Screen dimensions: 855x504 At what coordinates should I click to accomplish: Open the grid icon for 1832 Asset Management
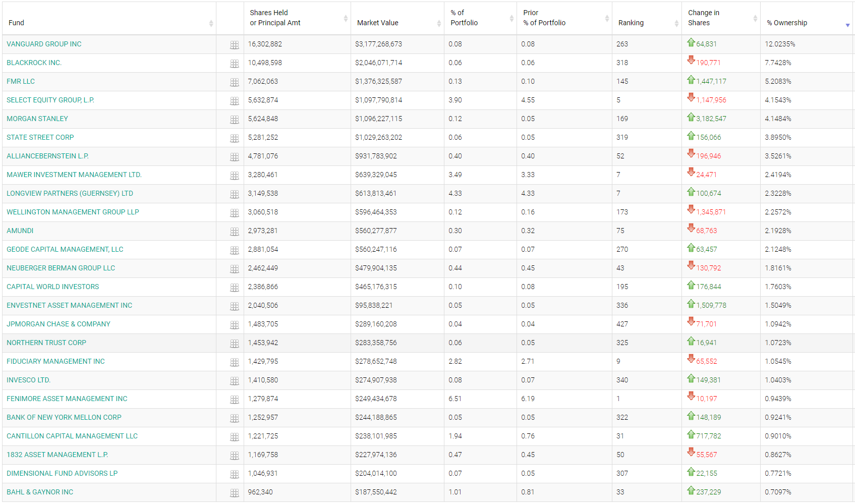(x=235, y=456)
